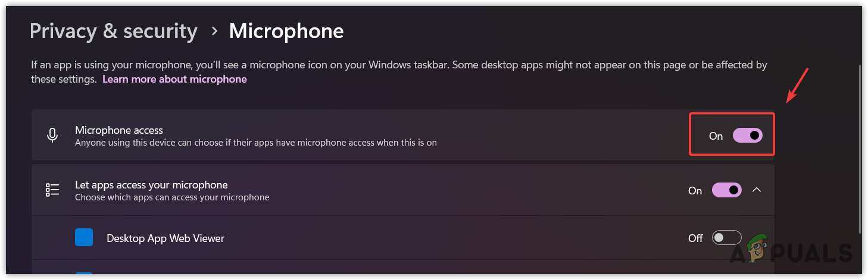Click the On label beside Let apps access
868x280 pixels.
point(695,191)
